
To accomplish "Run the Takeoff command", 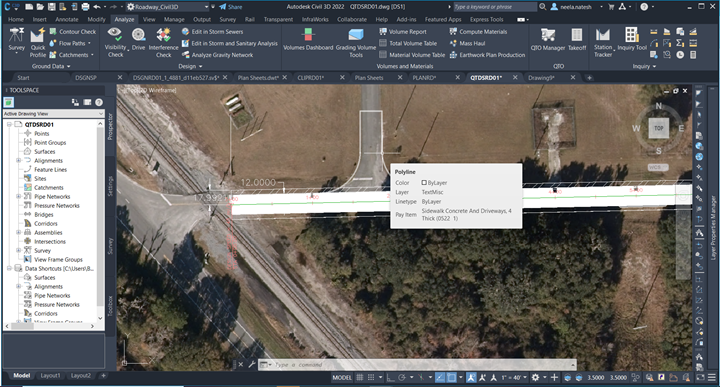I will coord(577,39).
